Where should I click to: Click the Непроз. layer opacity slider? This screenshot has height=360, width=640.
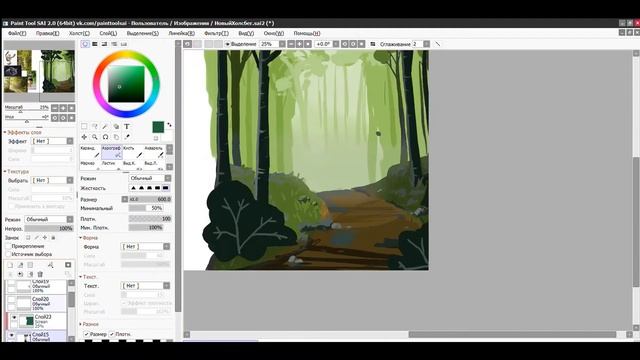pyautogui.click(x=49, y=229)
